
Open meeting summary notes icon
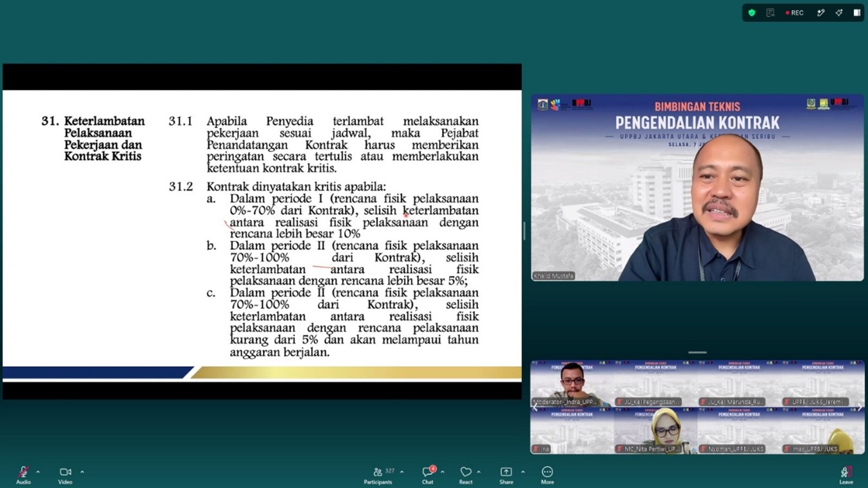(770, 12)
